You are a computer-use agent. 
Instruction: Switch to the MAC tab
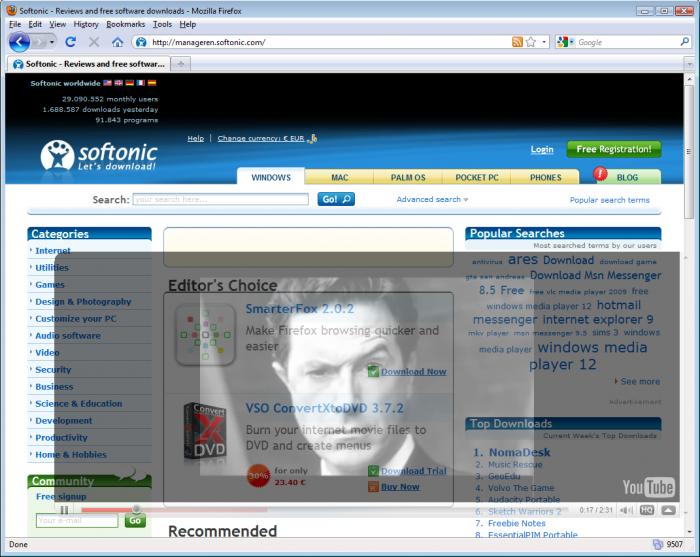339,177
